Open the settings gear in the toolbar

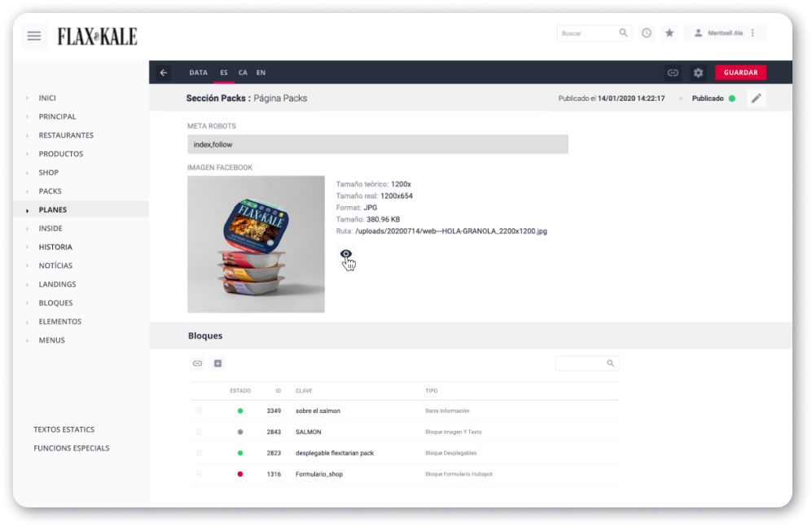pos(698,72)
